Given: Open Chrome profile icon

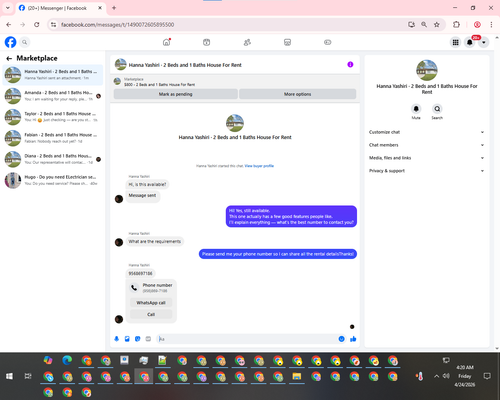Looking at the screenshot, I should tap(477, 24).
